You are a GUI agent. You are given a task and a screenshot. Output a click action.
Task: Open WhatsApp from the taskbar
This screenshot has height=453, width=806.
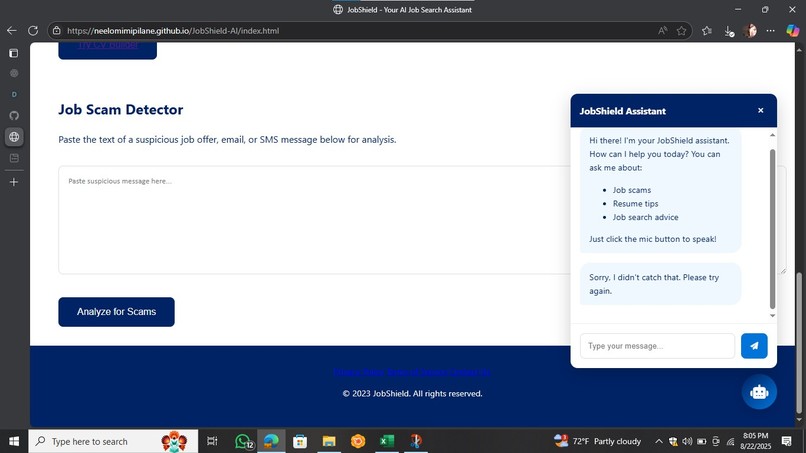(243, 441)
